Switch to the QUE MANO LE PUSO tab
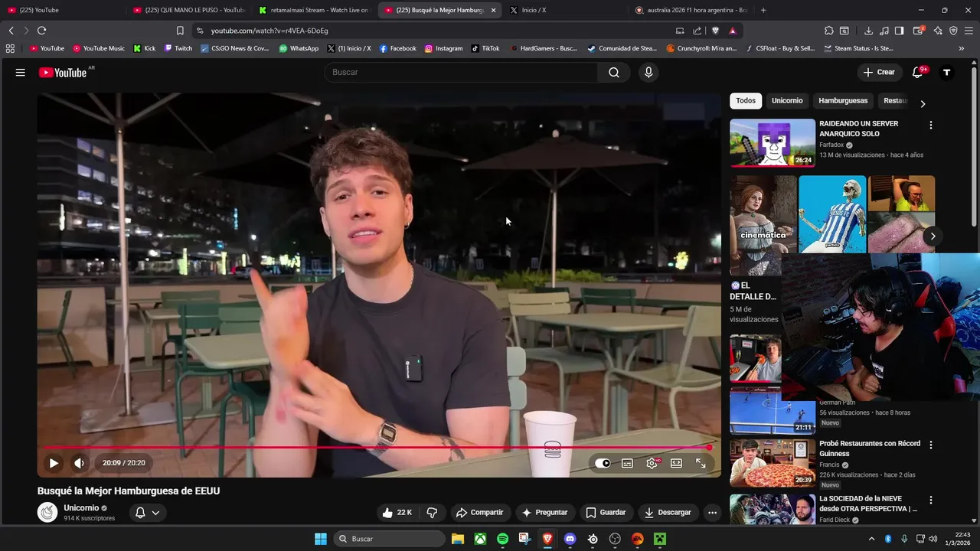This screenshot has height=551, width=980. [x=188, y=10]
